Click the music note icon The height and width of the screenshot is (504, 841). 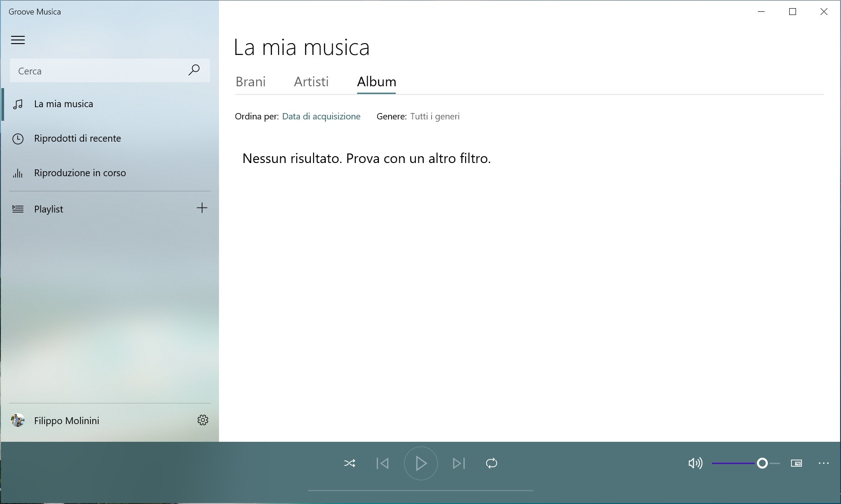tap(18, 104)
